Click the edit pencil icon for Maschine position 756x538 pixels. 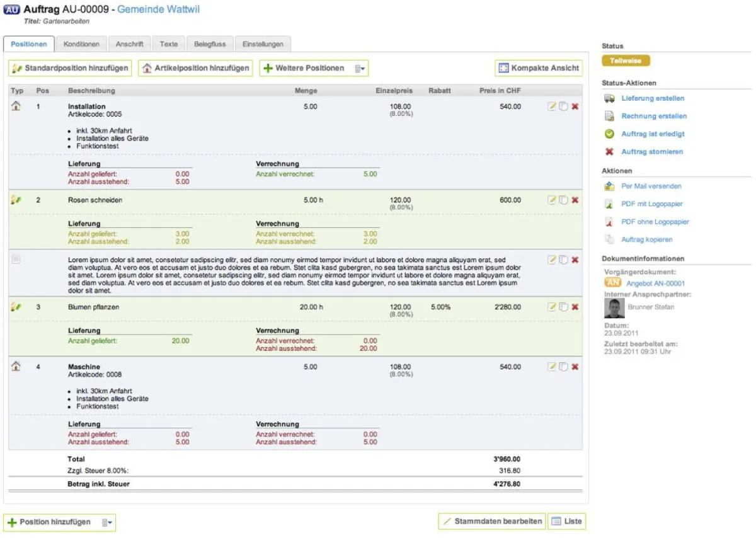[552, 367]
